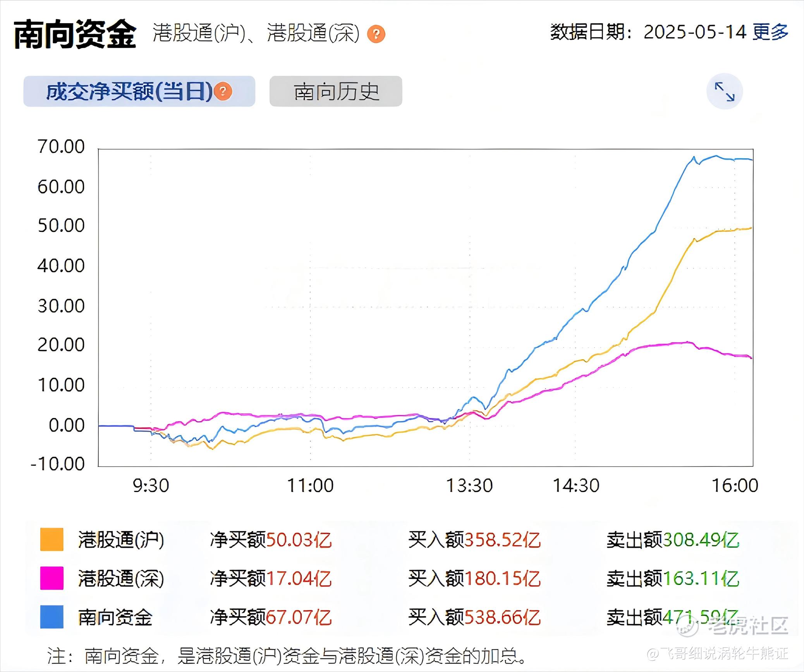Switch to 南向历史 tab
Image resolution: width=804 pixels, height=672 pixels.
336,91
